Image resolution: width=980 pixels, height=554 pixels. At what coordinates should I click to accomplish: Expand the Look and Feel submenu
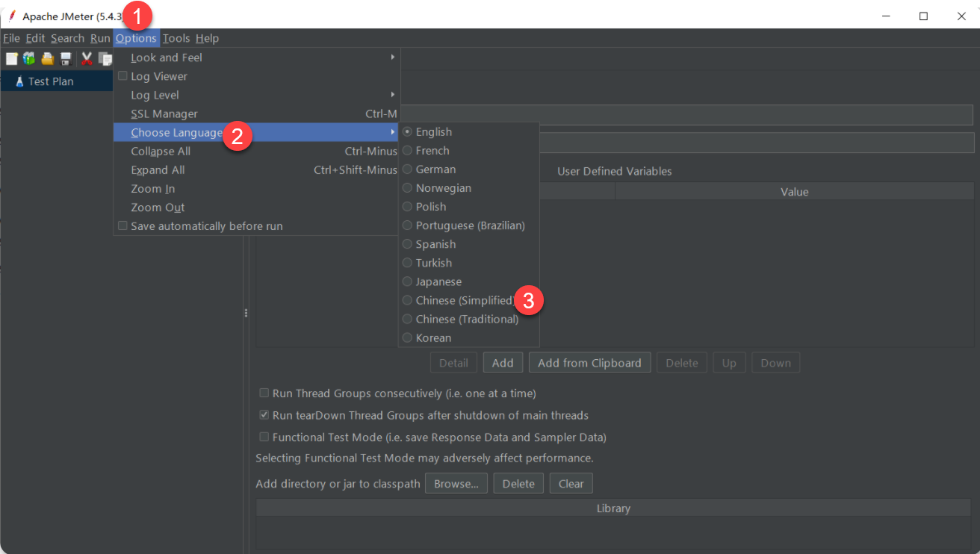pyautogui.click(x=256, y=57)
